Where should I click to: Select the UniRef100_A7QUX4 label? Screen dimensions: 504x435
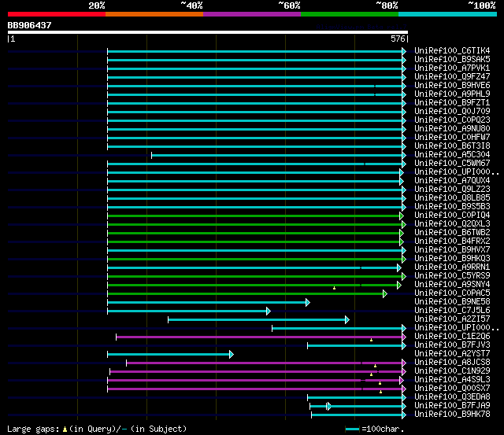pyautogui.click(x=452, y=181)
